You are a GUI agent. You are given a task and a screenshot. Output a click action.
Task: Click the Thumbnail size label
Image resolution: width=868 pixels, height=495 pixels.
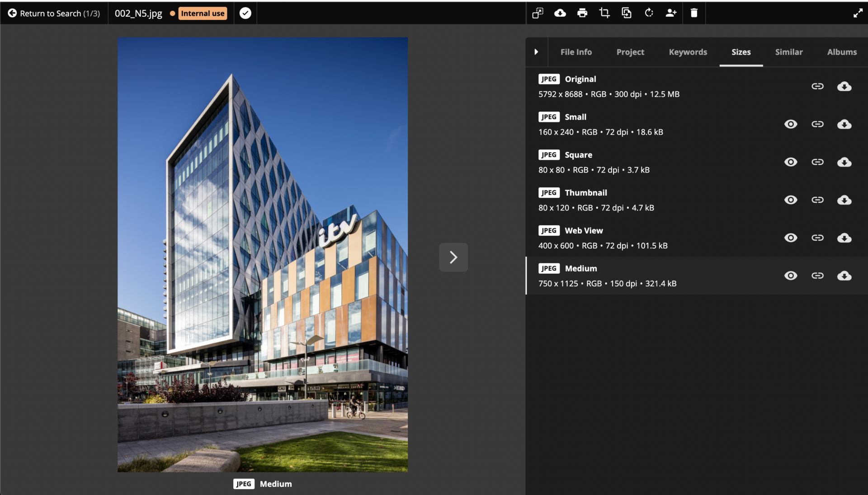pyautogui.click(x=586, y=193)
